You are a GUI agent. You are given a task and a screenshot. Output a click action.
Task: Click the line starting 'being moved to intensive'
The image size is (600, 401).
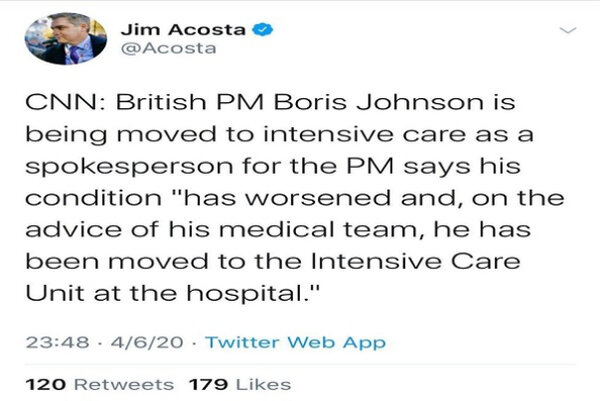pyautogui.click(x=279, y=135)
